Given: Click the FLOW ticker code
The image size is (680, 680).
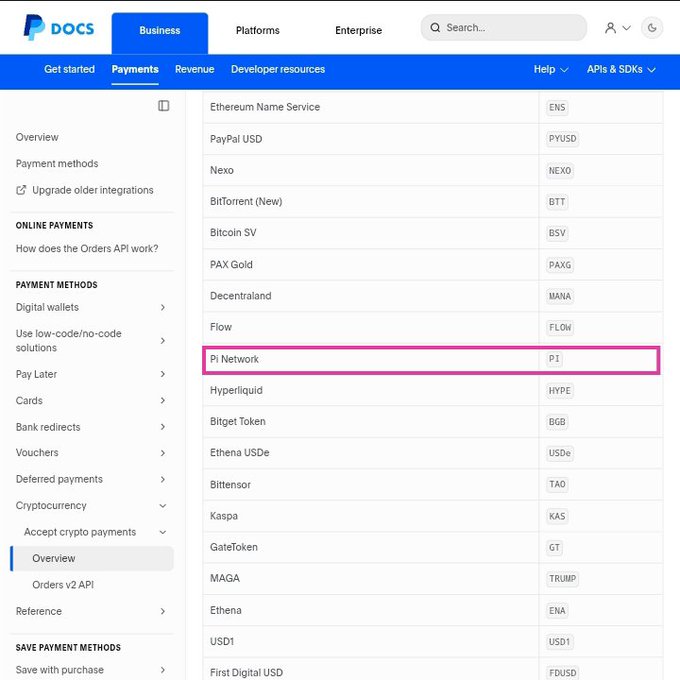Looking at the screenshot, I should tap(559, 327).
